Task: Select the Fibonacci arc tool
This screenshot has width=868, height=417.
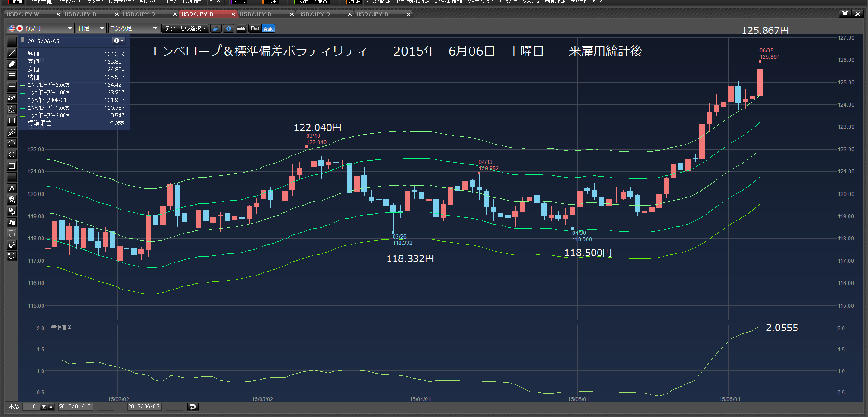Action: click(12, 98)
